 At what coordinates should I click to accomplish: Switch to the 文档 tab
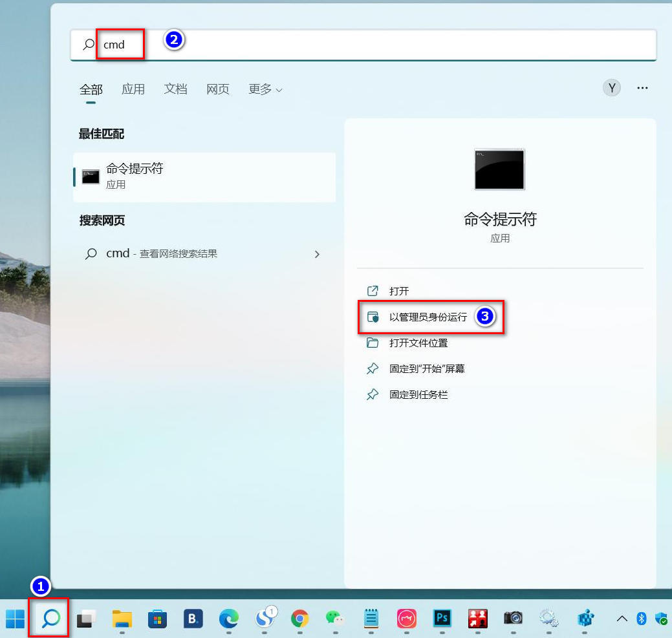[x=175, y=89]
